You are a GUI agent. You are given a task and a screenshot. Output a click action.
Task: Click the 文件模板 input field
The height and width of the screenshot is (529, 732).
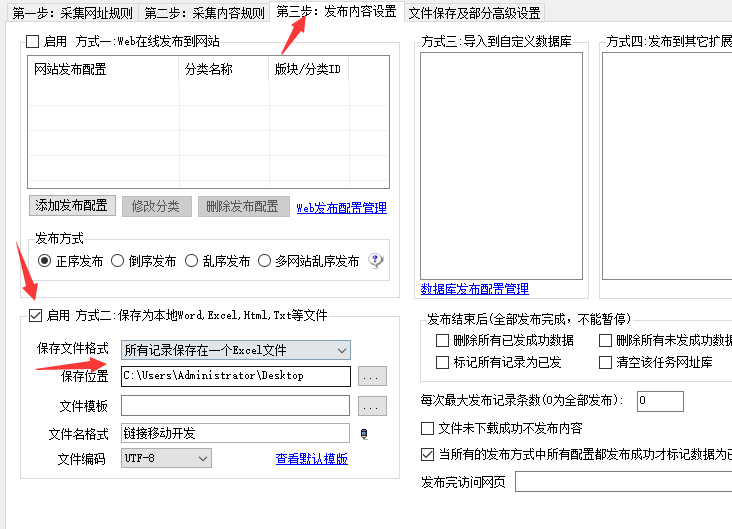pos(235,406)
